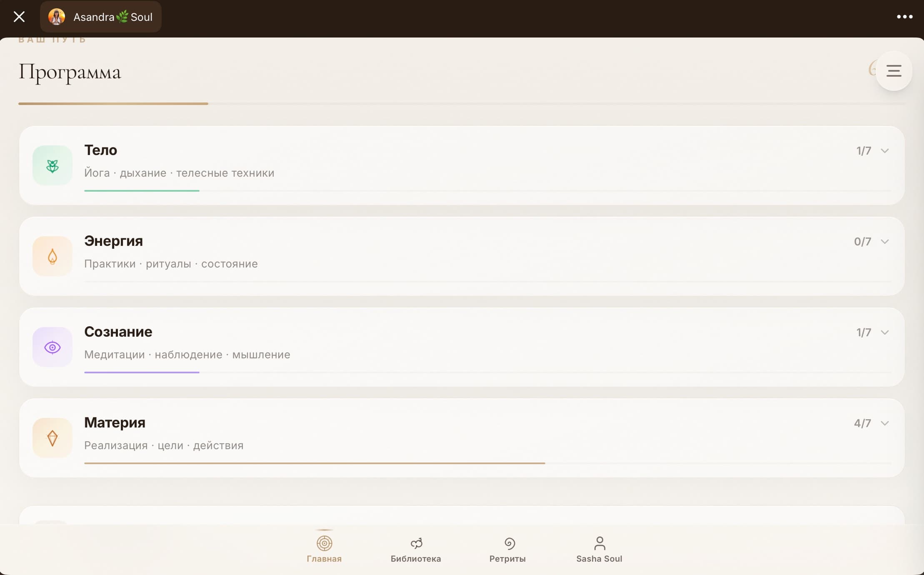Click the 1/7 counter on Сознание
924x575 pixels.
point(864,332)
